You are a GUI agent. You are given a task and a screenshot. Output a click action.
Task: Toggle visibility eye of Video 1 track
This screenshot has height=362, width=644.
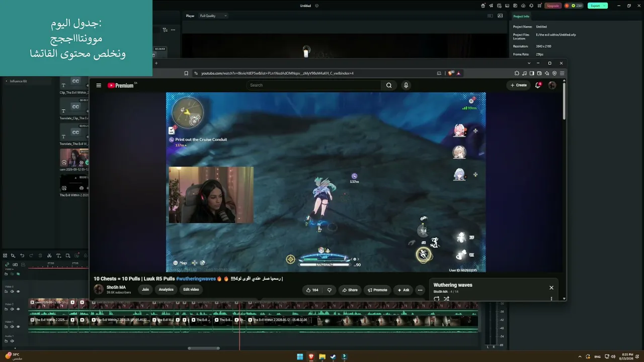click(18, 327)
